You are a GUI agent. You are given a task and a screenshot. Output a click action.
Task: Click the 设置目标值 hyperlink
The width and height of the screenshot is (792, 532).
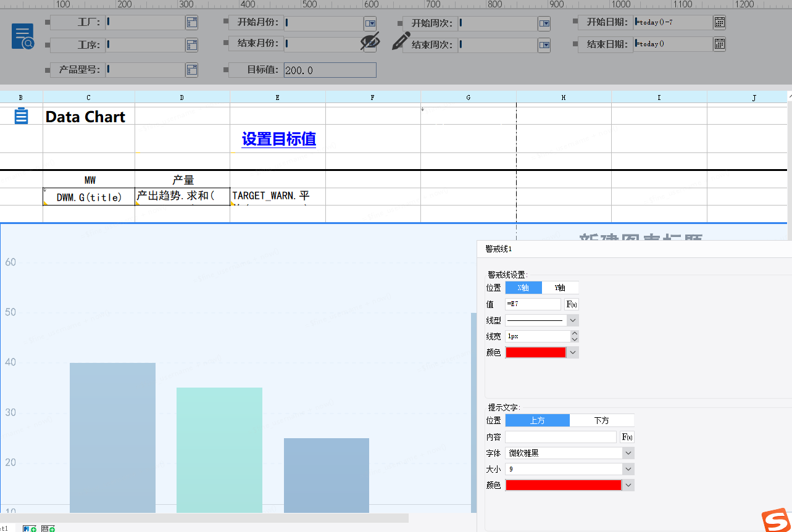coord(279,139)
